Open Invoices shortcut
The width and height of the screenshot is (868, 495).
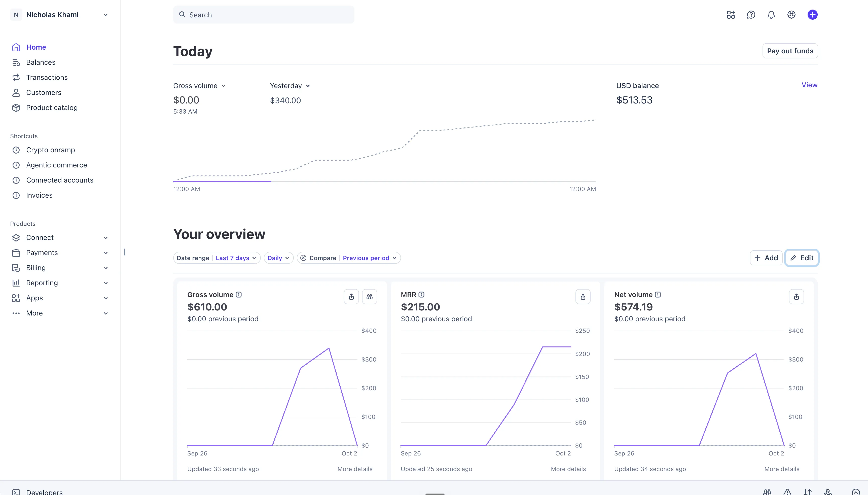click(40, 195)
